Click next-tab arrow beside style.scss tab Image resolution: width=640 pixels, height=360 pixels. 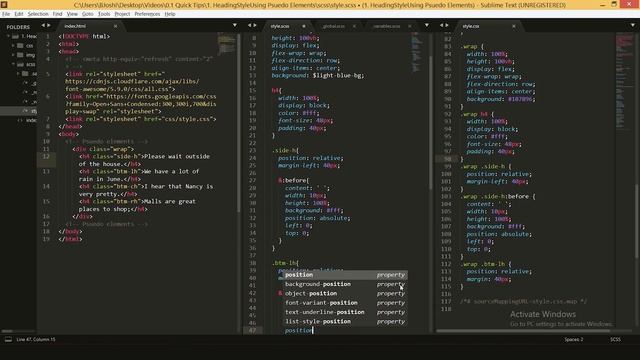click(x=256, y=25)
